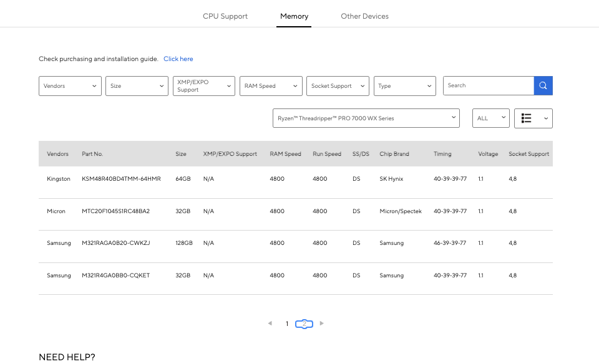Click the Kingston KSM48R40BD4TMM-64HMR part number
599x364 pixels.
coord(121,179)
